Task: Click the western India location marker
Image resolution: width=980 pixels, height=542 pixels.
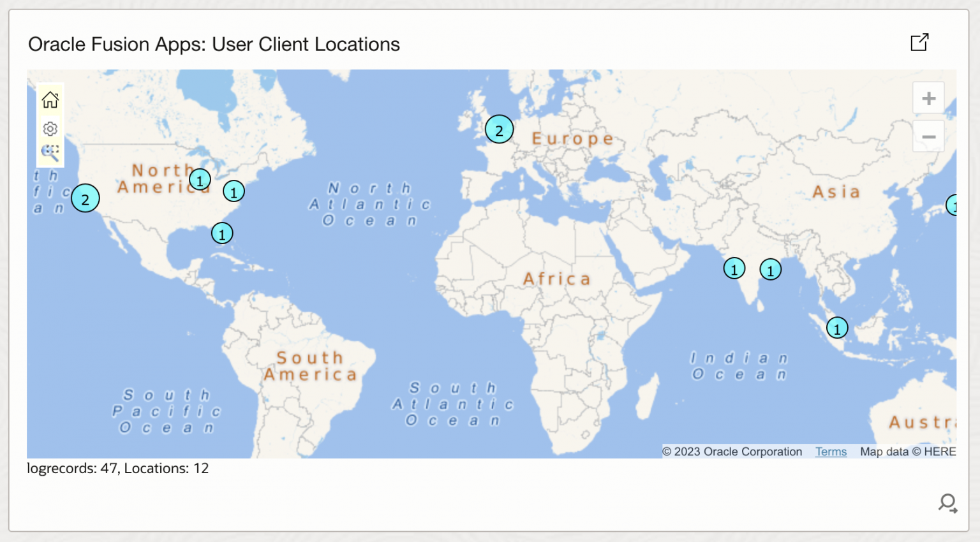Action: tap(734, 268)
